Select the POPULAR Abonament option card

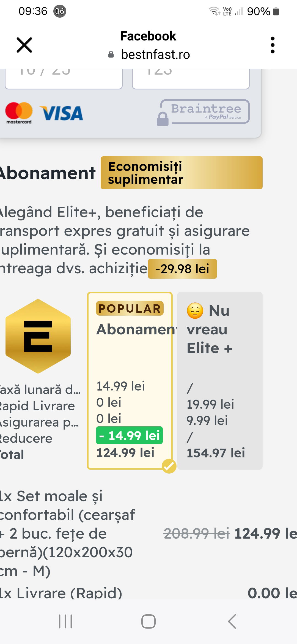pos(130,381)
